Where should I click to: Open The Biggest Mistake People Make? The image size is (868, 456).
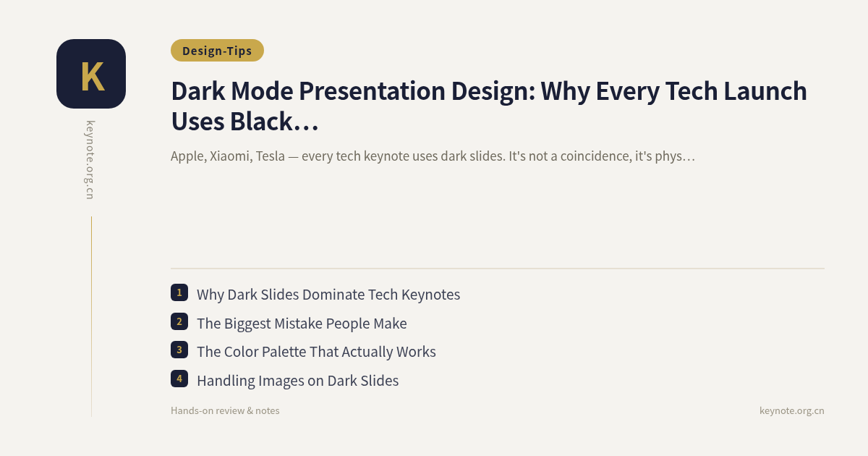point(302,324)
